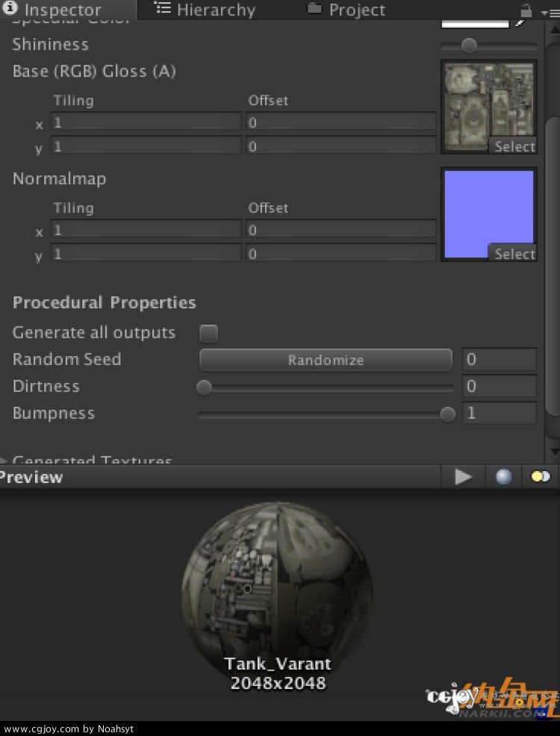Edit Normalmap Offset x field
Viewport: 560px width, 736px height.
pos(341,230)
